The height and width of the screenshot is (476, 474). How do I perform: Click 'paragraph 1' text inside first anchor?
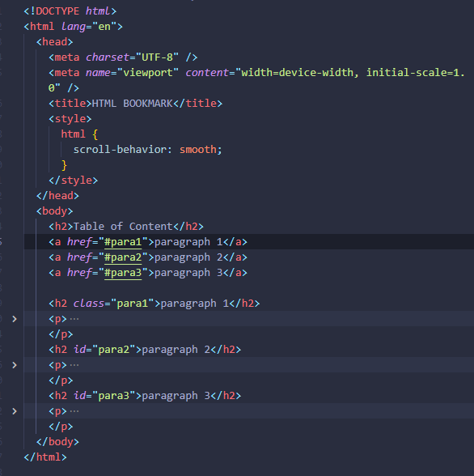(188, 242)
